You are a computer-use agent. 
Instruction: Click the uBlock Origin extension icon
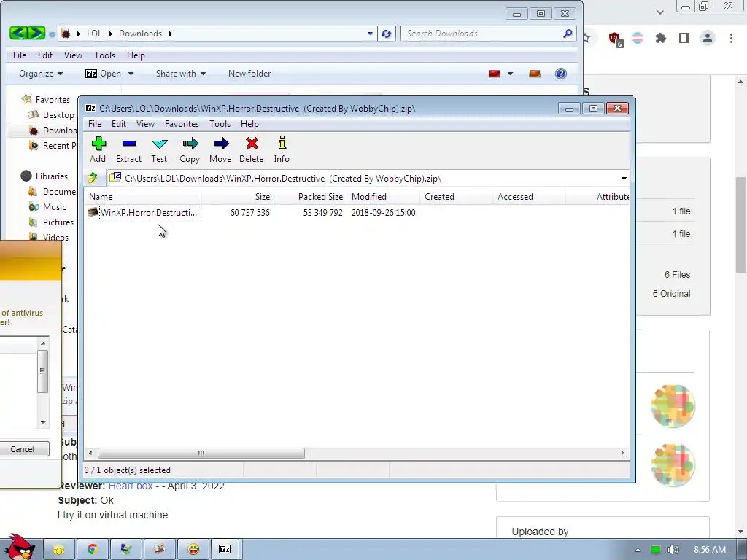point(616,39)
